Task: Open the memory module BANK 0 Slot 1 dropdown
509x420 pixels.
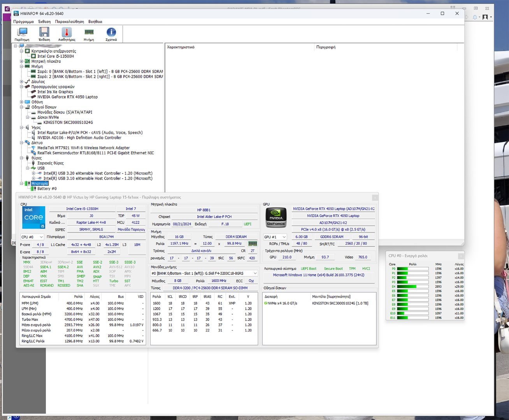Action: tap(204, 273)
